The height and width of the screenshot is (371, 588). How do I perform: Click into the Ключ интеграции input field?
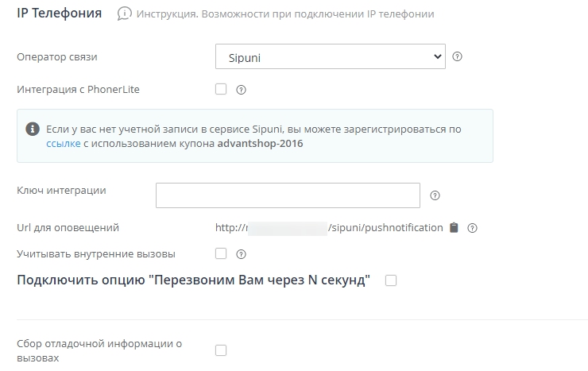pos(288,195)
